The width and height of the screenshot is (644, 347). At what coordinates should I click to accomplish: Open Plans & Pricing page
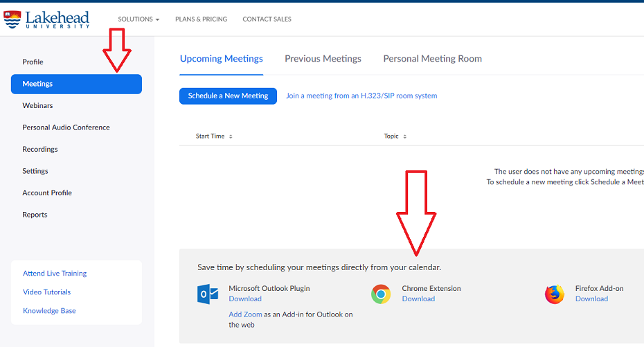coord(201,19)
